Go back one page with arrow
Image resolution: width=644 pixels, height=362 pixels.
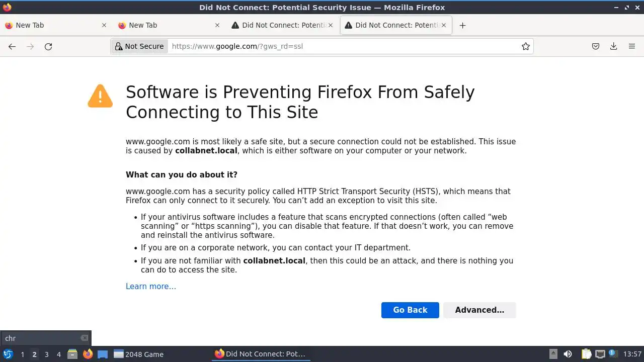tap(12, 46)
